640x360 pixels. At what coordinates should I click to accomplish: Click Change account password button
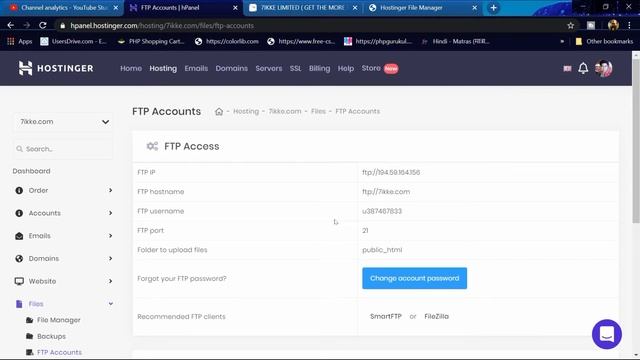(x=414, y=278)
